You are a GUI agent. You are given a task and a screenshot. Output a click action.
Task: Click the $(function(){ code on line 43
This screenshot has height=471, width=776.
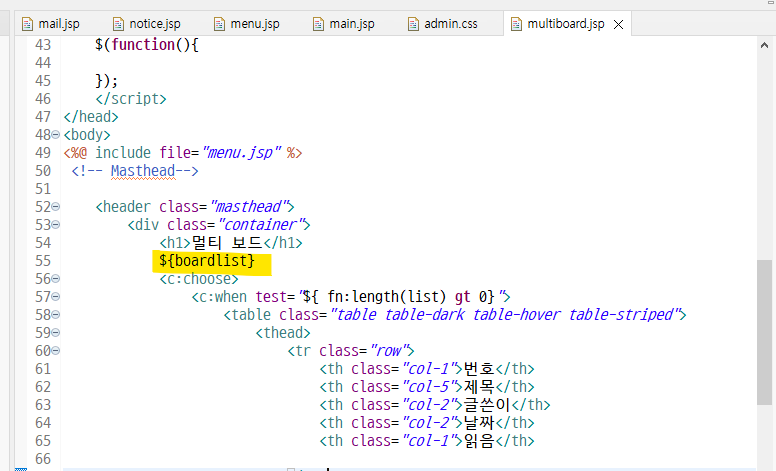point(146,45)
